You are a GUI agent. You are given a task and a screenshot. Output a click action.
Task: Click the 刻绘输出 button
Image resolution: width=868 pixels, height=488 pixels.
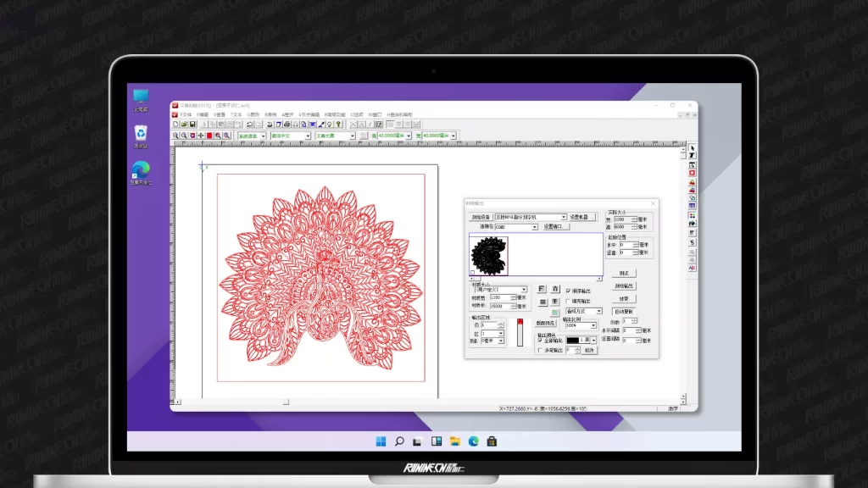point(623,286)
